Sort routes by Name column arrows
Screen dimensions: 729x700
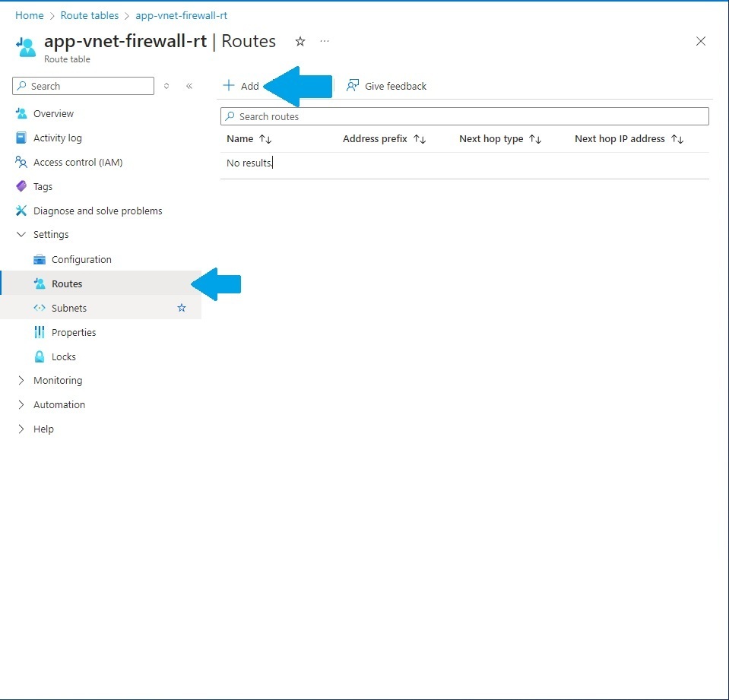tap(265, 139)
